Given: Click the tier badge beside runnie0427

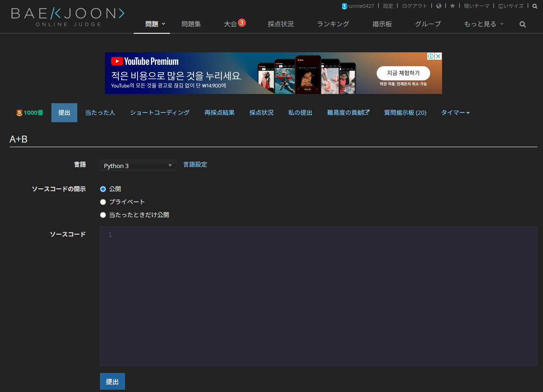Looking at the screenshot, I should click(x=343, y=6).
